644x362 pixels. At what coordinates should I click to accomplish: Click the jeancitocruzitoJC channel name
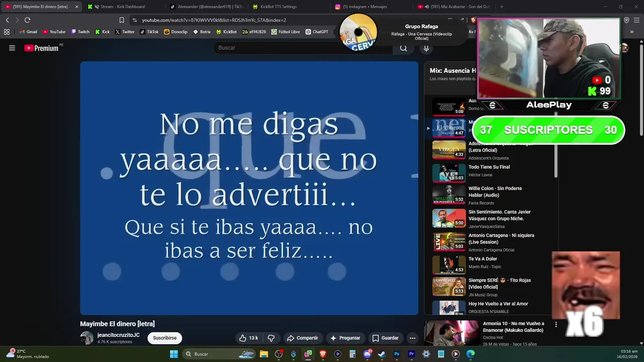point(118,335)
